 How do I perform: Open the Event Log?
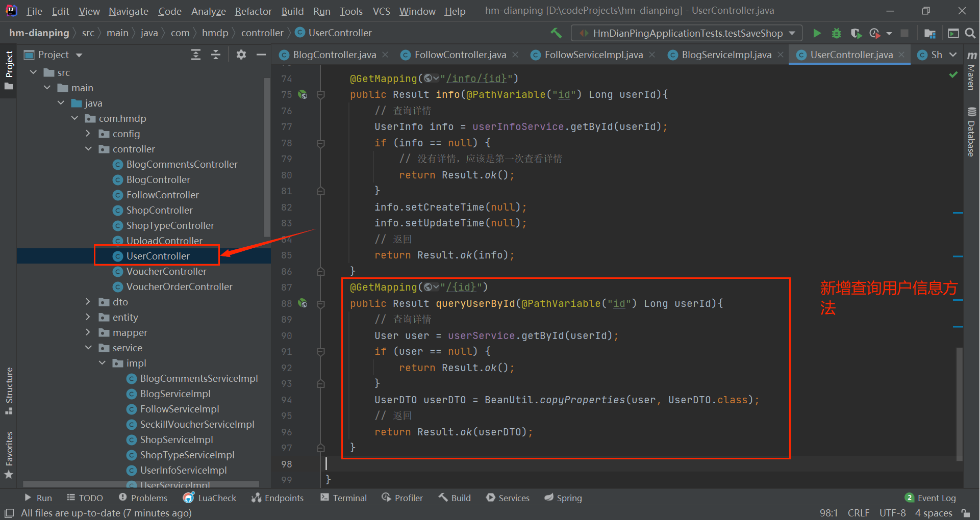tap(930, 498)
